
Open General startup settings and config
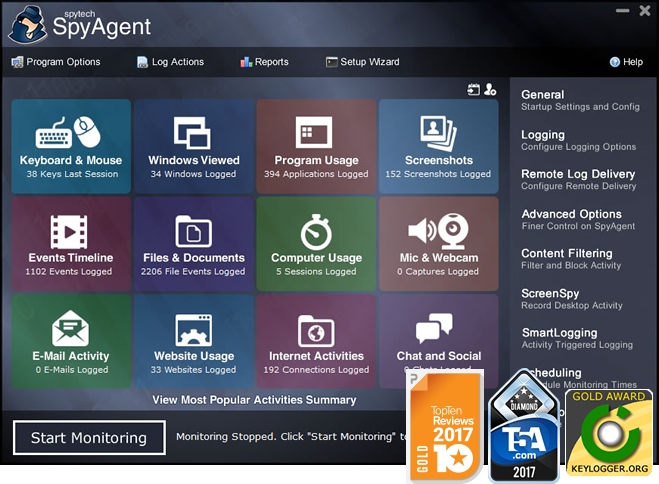[x=580, y=100]
